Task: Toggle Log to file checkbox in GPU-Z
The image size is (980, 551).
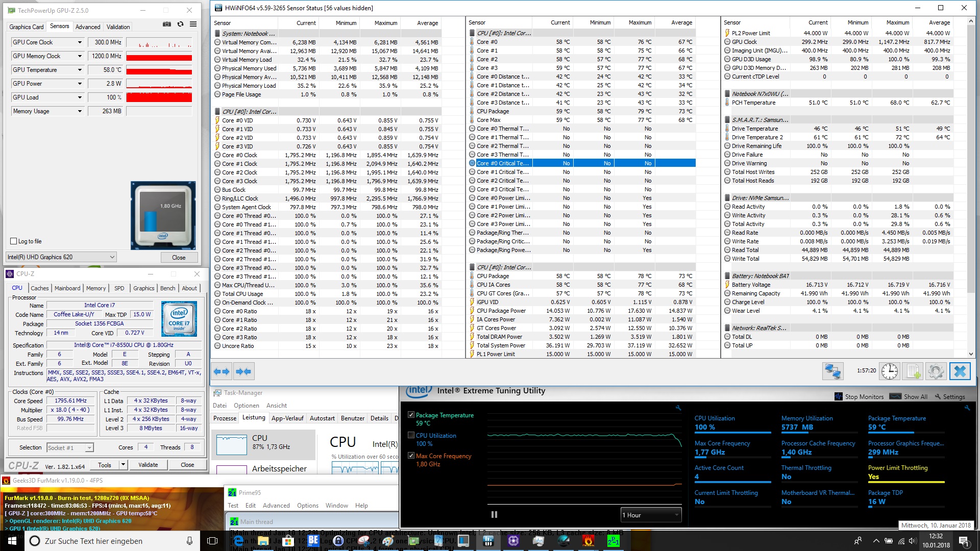Action: pyautogui.click(x=14, y=241)
